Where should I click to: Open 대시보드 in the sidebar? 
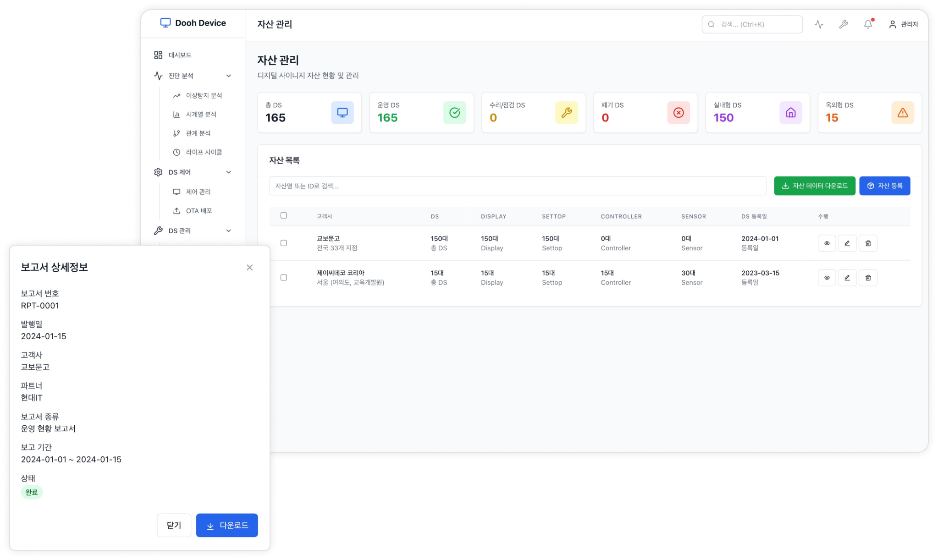(180, 55)
